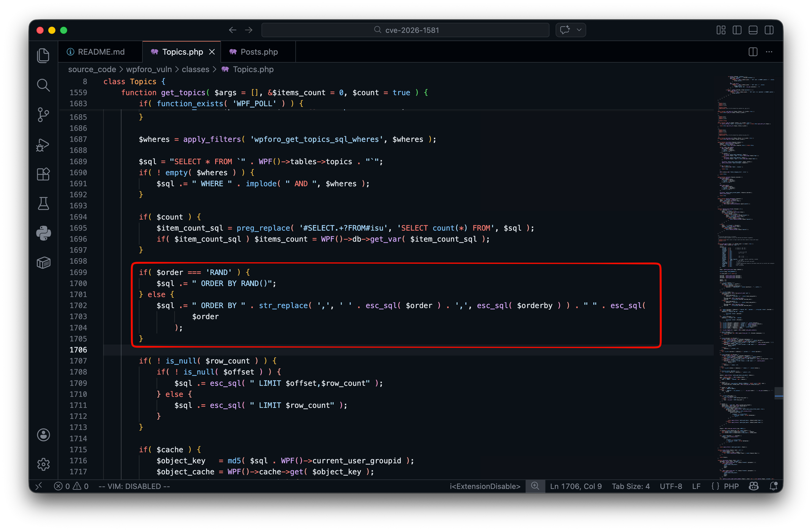The height and width of the screenshot is (531, 812).
Task: Click the empty line 1706 in editor
Action: tap(408, 350)
